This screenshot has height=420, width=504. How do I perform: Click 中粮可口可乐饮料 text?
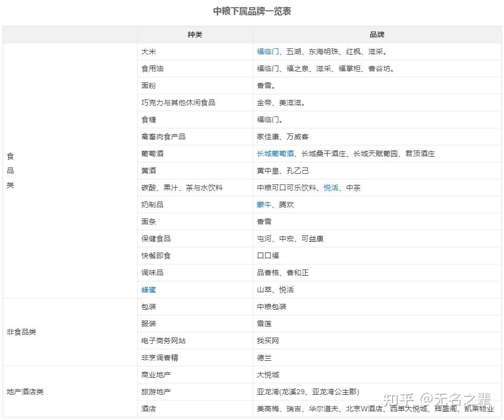click(286, 188)
